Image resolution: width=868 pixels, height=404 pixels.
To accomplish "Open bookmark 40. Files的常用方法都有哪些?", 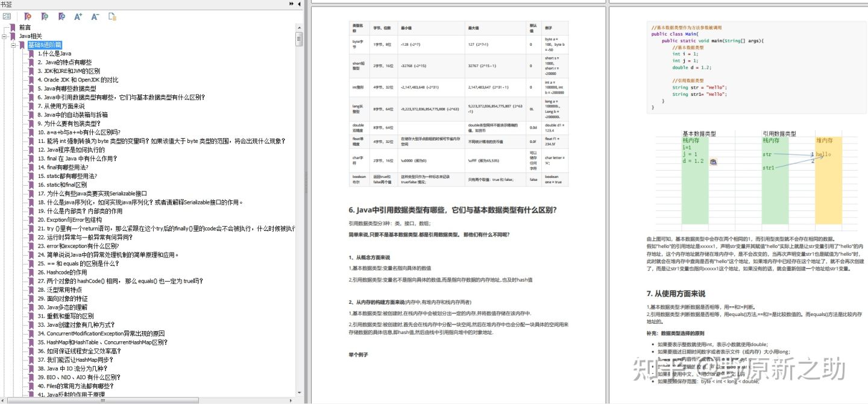I will click(75, 386).
